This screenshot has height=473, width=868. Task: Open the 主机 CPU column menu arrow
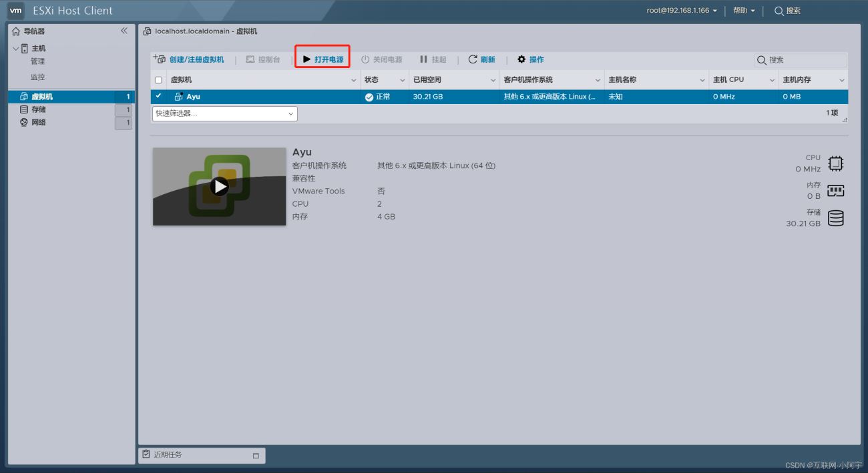773,80
